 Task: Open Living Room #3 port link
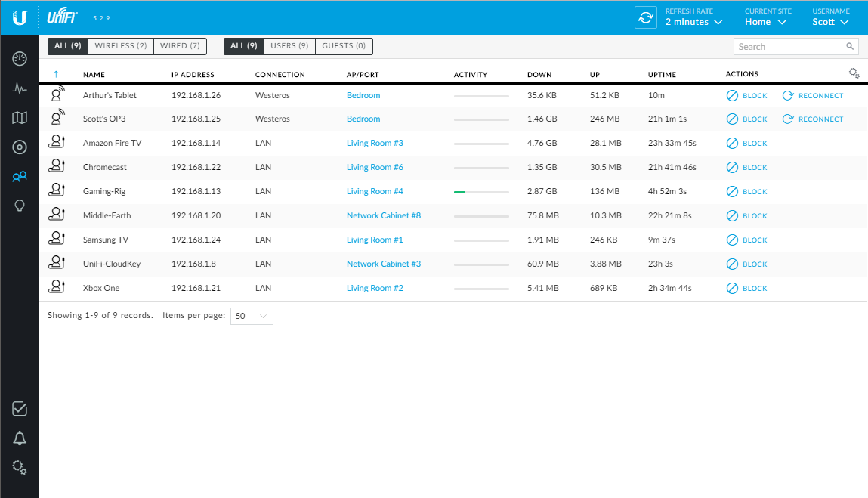tap(375, 143)
